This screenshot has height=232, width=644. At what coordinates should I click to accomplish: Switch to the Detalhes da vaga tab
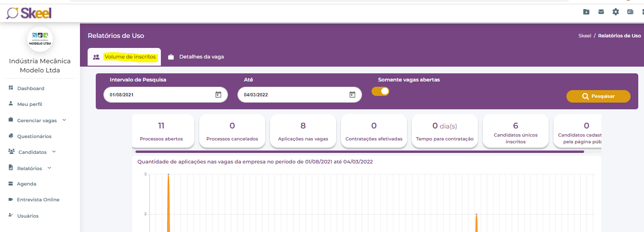[201, 57]
